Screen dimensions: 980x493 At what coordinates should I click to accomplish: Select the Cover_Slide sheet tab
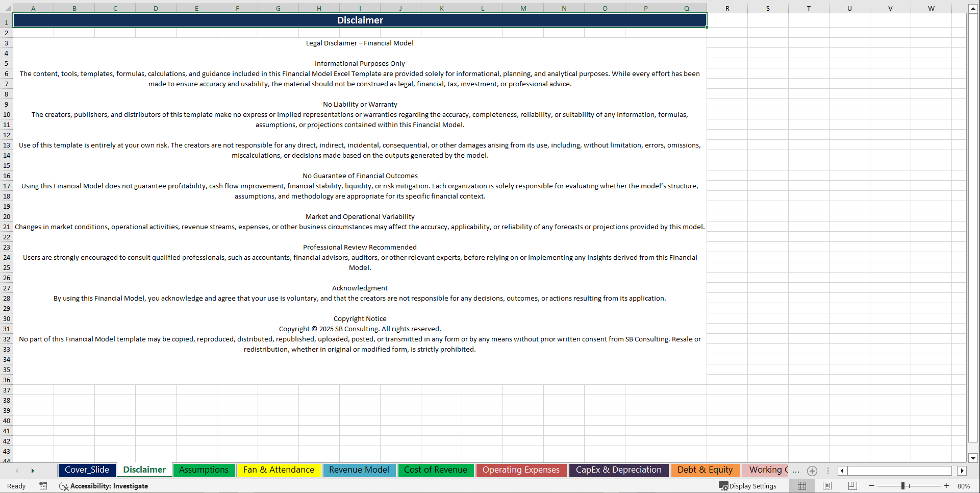[x=87, y=470]
